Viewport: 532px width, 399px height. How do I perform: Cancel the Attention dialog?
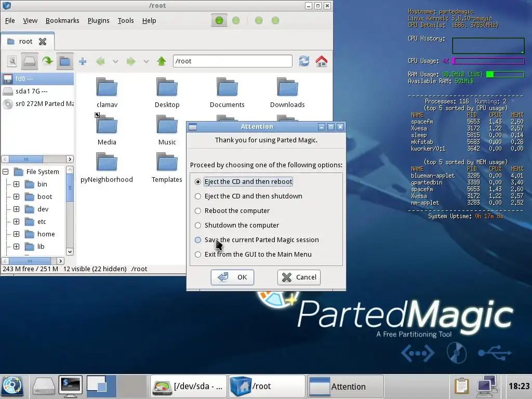(299, 277)
